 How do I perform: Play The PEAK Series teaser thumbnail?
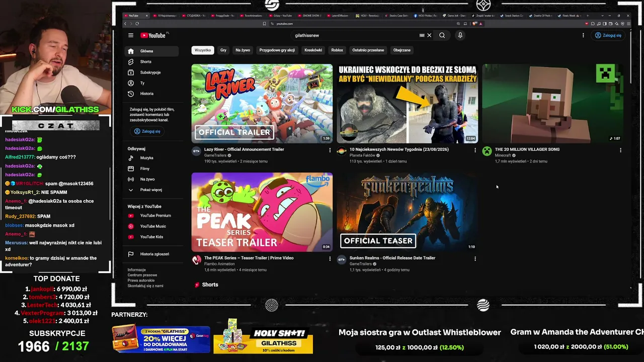[x=262, y=212]
